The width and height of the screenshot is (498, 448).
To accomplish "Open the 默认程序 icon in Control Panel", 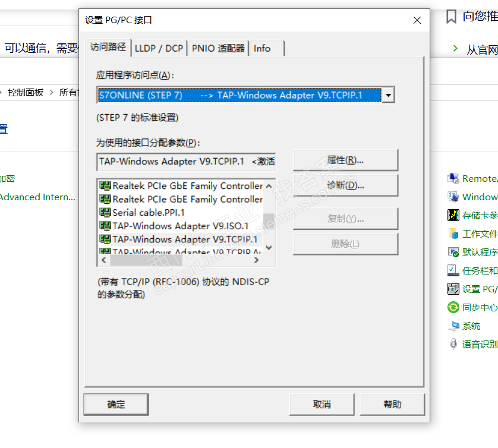I will click(x=453, y=252).
